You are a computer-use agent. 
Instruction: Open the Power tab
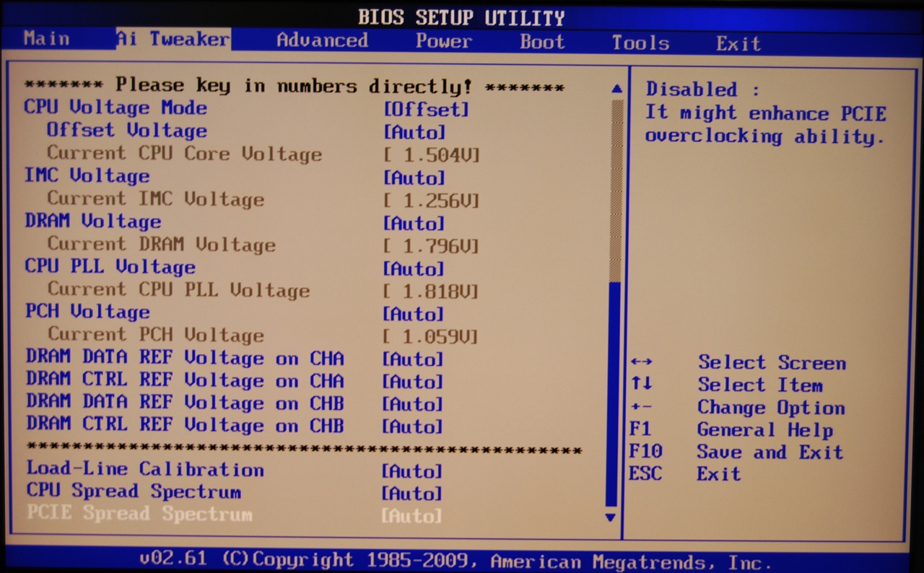(x=443, y=41)
